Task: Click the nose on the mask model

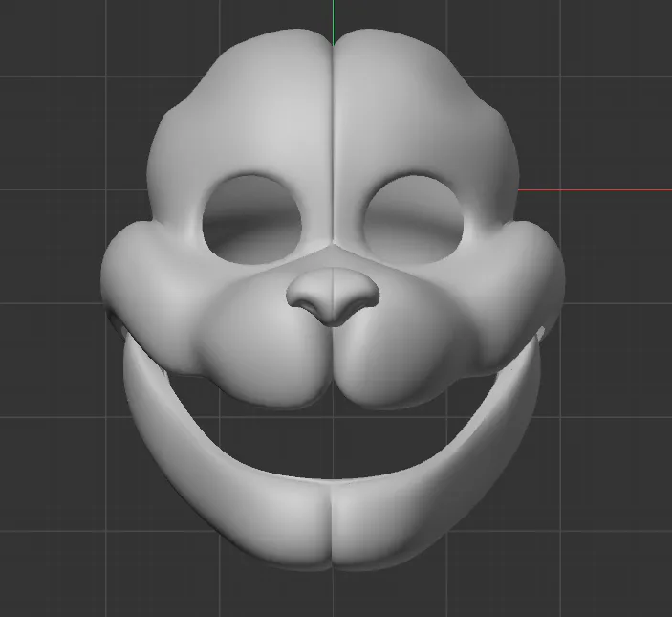Action: pyautogui.click(x=333, y=297)
